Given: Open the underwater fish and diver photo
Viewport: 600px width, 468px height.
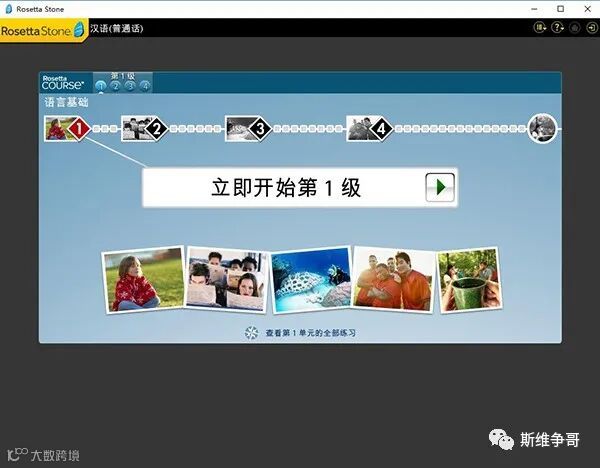Looking at the screenshot, I should 311,279.
